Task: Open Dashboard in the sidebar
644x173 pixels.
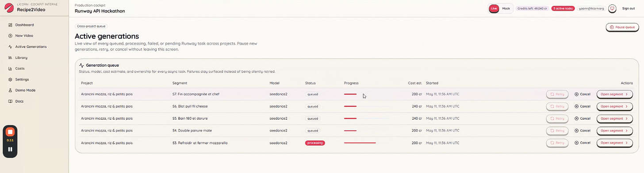Action: point(24,25)
